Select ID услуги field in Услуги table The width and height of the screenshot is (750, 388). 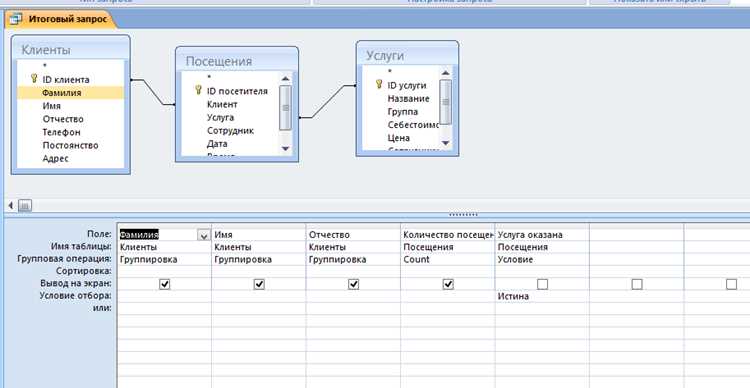point(401,85)
